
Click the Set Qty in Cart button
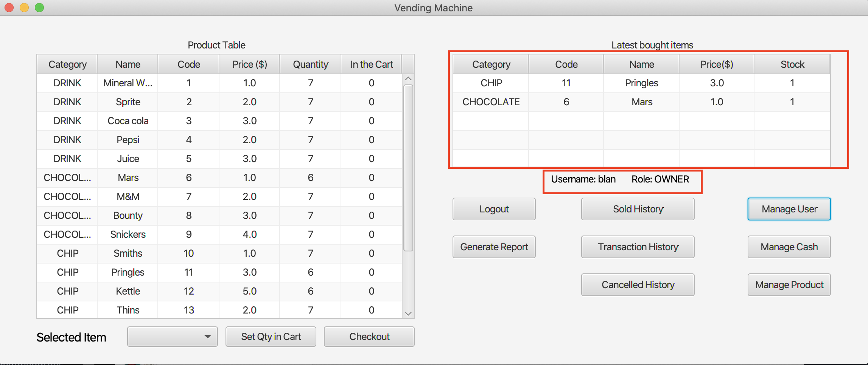271,337
